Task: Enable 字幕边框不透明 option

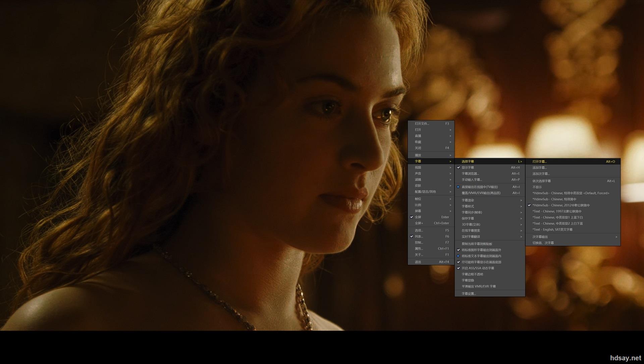Action: pyautogui.click(x=490, y=274)
